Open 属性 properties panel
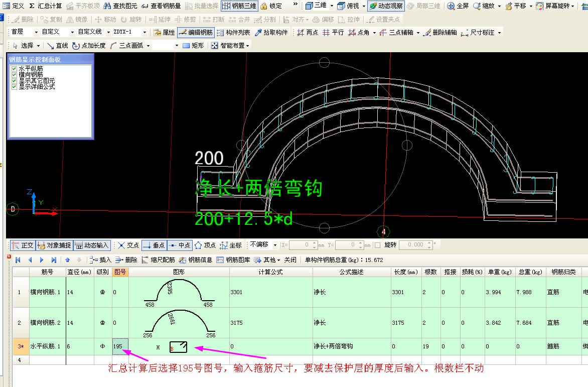 pyautogui.click(x=164, y=32)
